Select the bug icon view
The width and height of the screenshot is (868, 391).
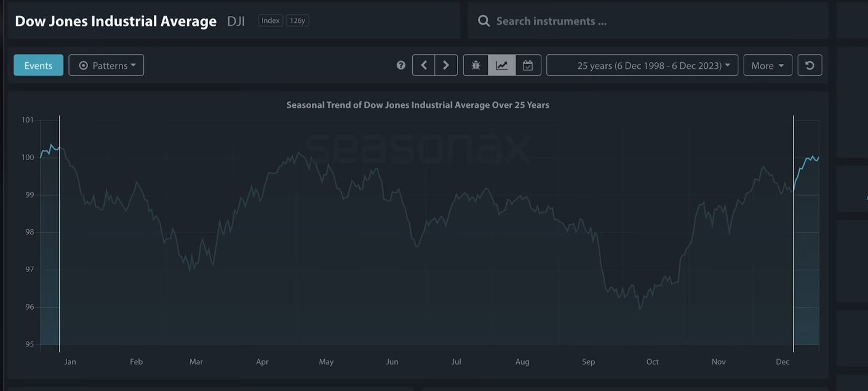(476, 65)
